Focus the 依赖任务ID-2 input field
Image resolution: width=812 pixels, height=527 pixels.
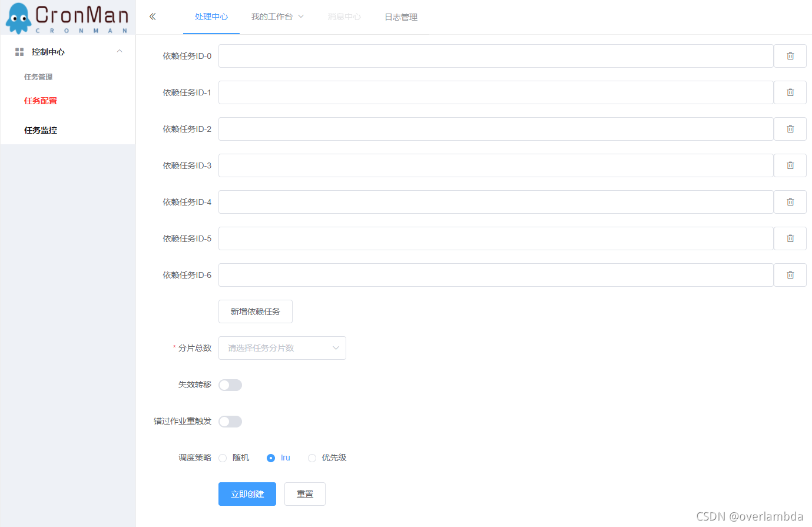[x=496, y=129]
